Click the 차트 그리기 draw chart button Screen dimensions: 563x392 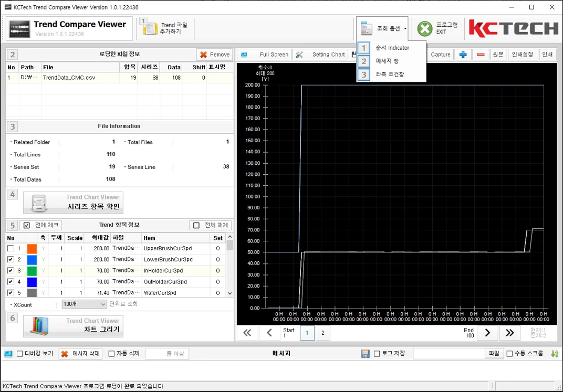coord(73,326)
